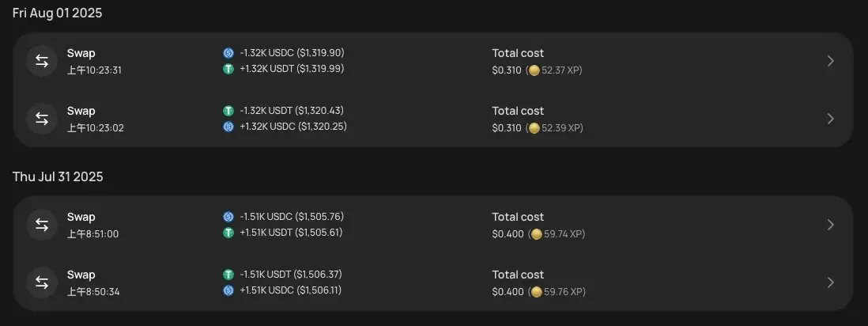Click the swap icon for the 10:23:31 transaction

pos(42,61)
